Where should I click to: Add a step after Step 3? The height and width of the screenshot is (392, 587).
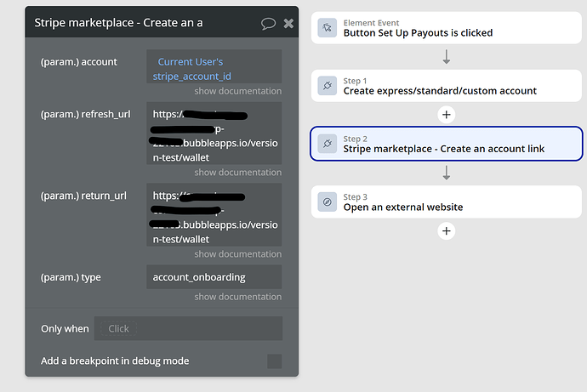[447, 230]
